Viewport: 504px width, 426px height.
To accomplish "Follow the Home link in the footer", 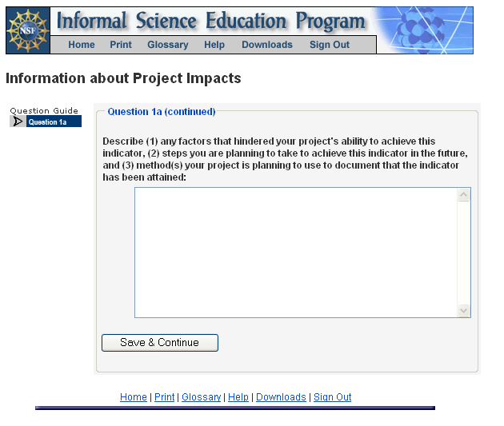I will coord(134,397).
